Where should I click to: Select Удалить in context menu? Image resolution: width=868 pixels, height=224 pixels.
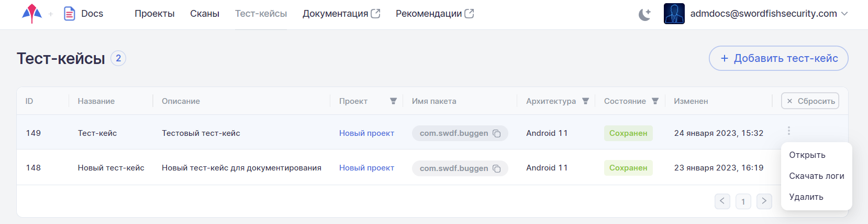click(x=806, y=197)
